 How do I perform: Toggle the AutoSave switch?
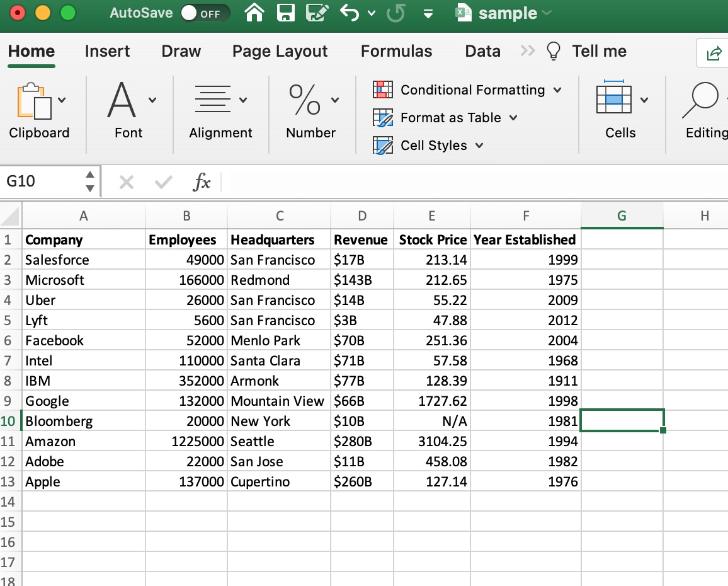click(x=205, y=13)
